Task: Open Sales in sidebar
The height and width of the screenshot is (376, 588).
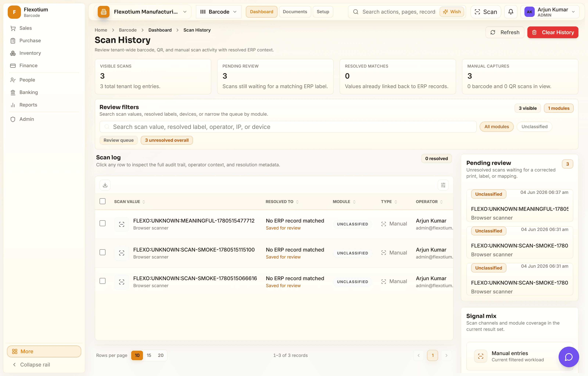Action: click(x=44, y=28)
